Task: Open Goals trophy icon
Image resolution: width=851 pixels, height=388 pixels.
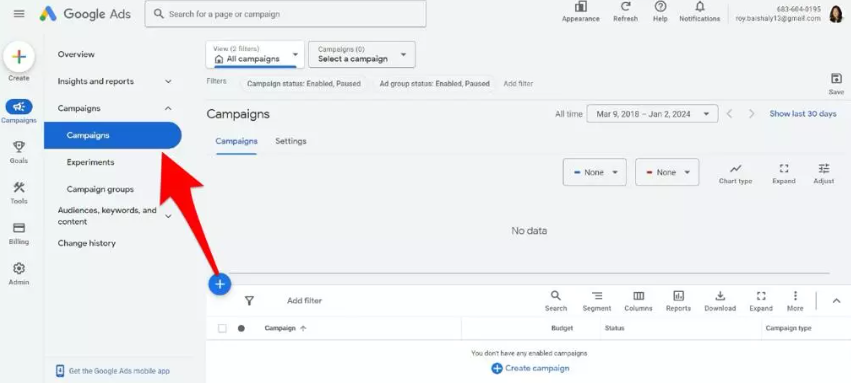Action: [19, 147]
